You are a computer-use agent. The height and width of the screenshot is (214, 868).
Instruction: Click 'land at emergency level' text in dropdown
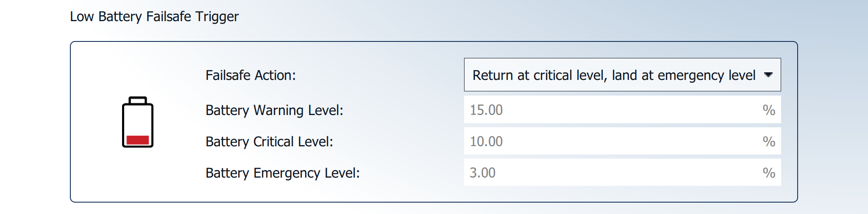683,75
